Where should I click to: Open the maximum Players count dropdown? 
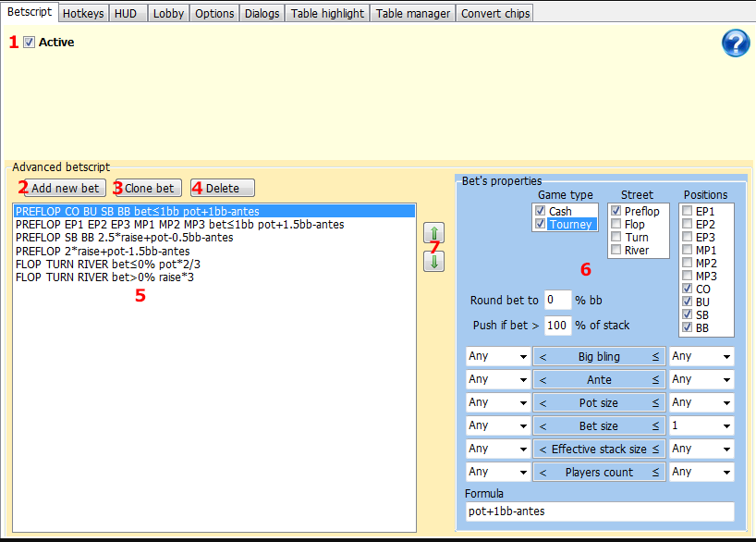click(x=701, y=472)
